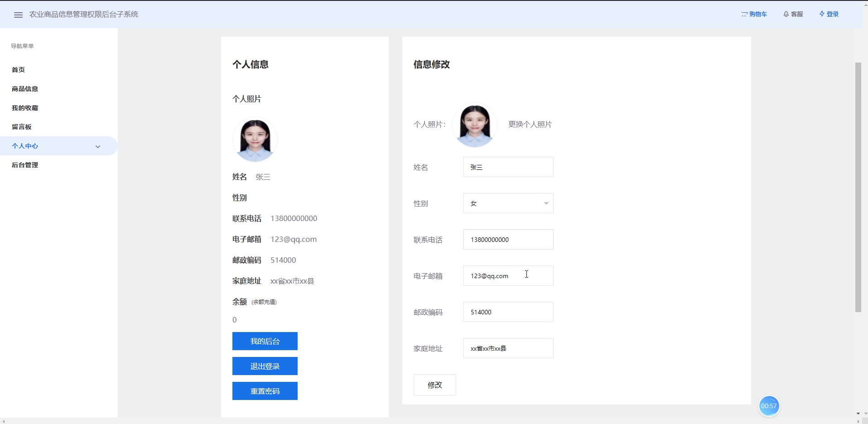Click the 余额充值 recharge link
This screenshot has width=868, height=424.
point(264,302)
